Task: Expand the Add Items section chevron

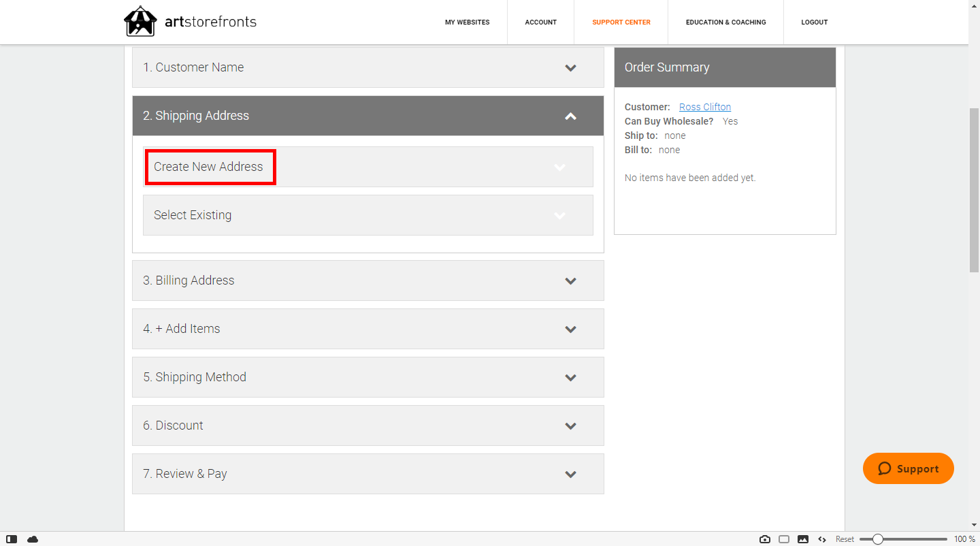Action: [x=570, y=329]
